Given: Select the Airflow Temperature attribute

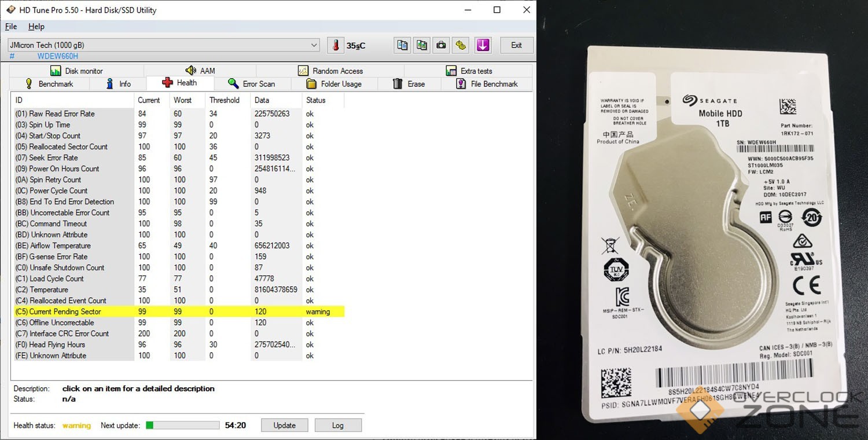Looking at the screenshot, I should coord(179,246).
